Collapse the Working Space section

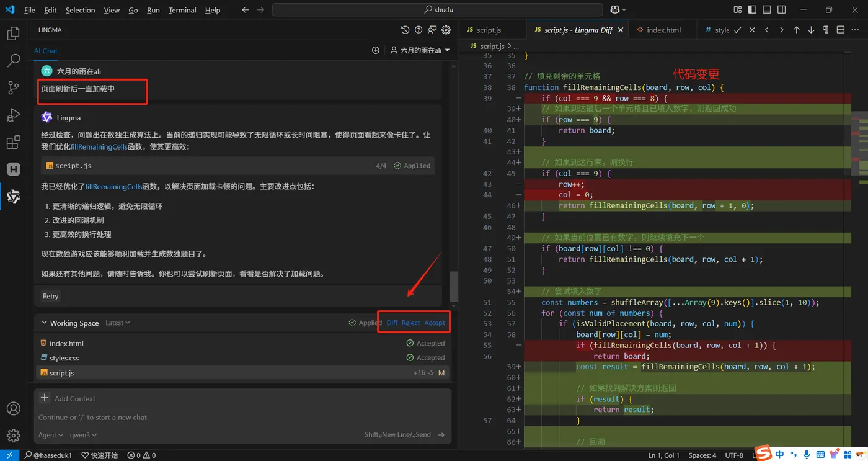pos(44,323)
